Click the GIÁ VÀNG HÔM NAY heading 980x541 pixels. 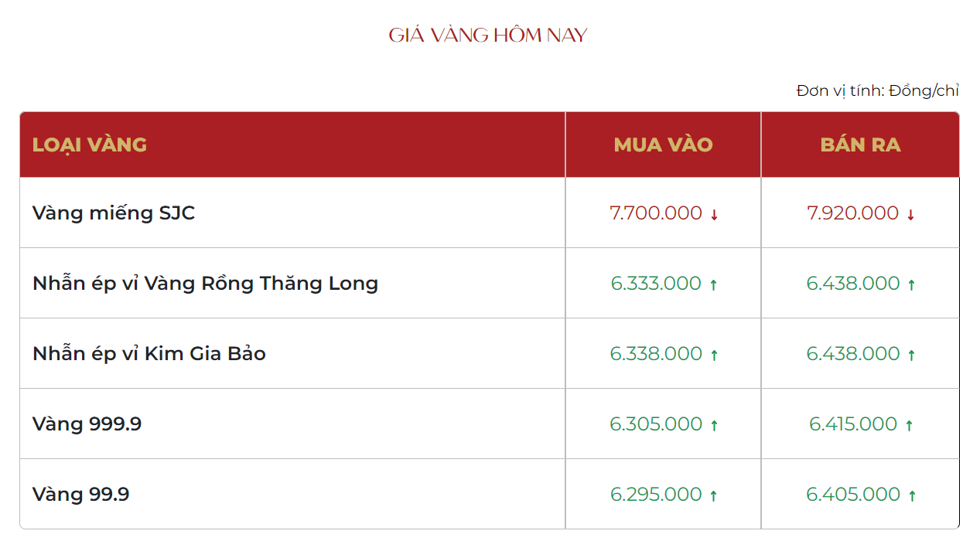click(488, 36)
